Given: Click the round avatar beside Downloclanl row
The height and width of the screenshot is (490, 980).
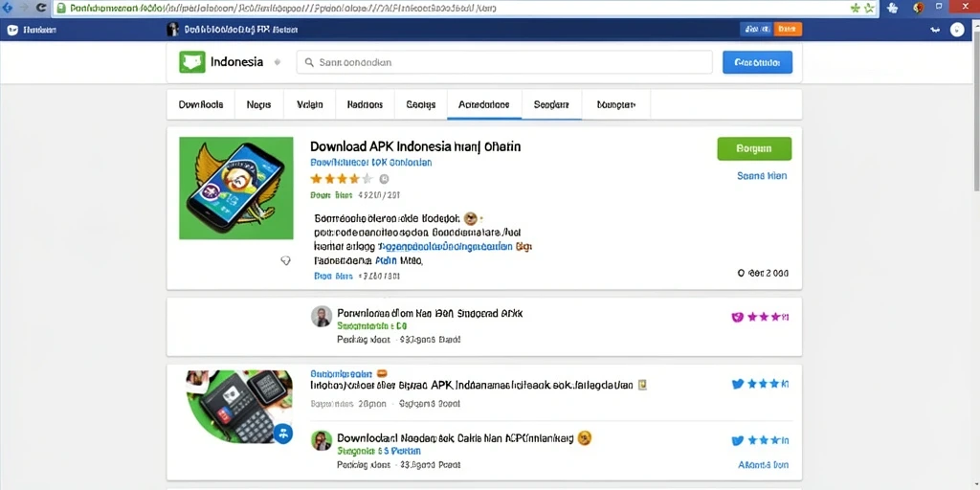Looking at the screenshot, I should (322, 440).
